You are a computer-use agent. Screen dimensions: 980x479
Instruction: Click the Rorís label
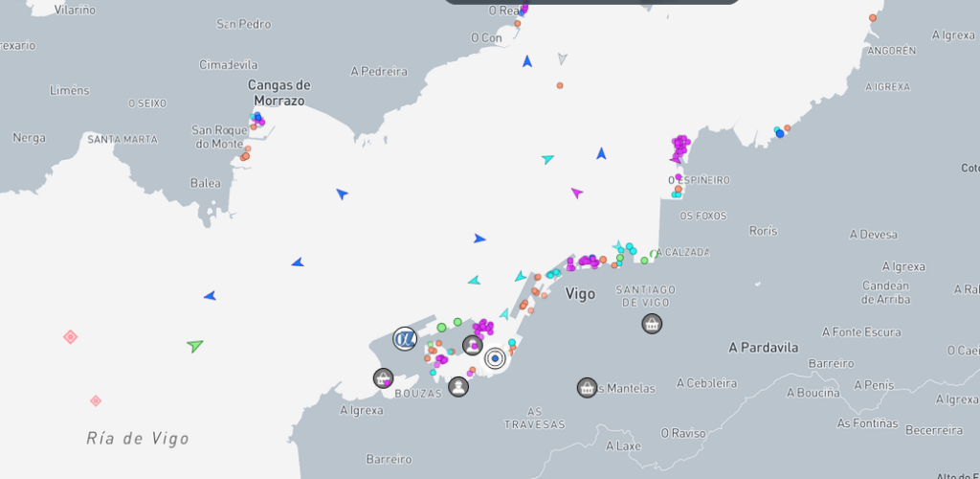(x=763, y=231)
